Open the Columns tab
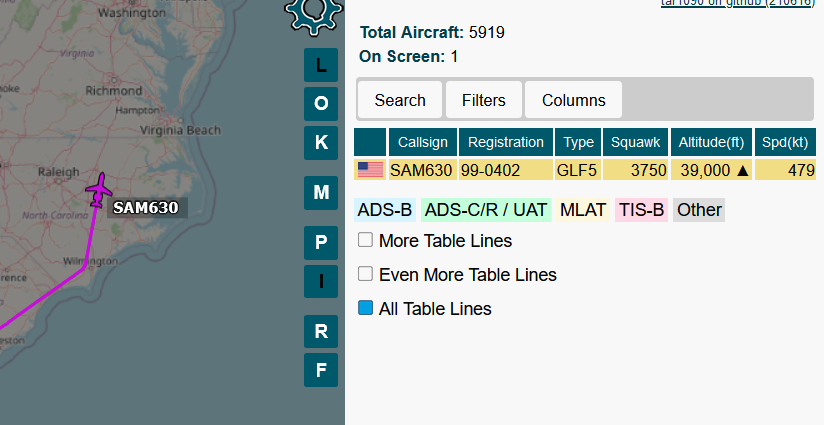The height and width of the screenshot is (425, 824). coord(573,100)
